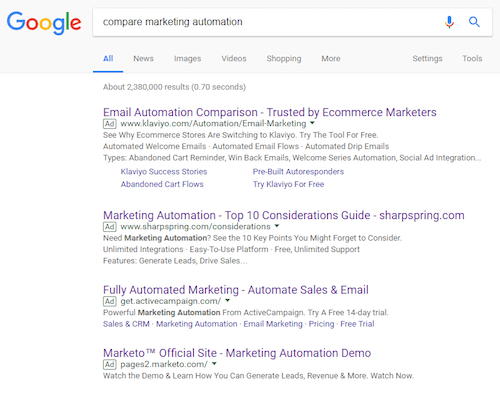
Task: Open Email Marketing sitelink
Action: (273, 324)
